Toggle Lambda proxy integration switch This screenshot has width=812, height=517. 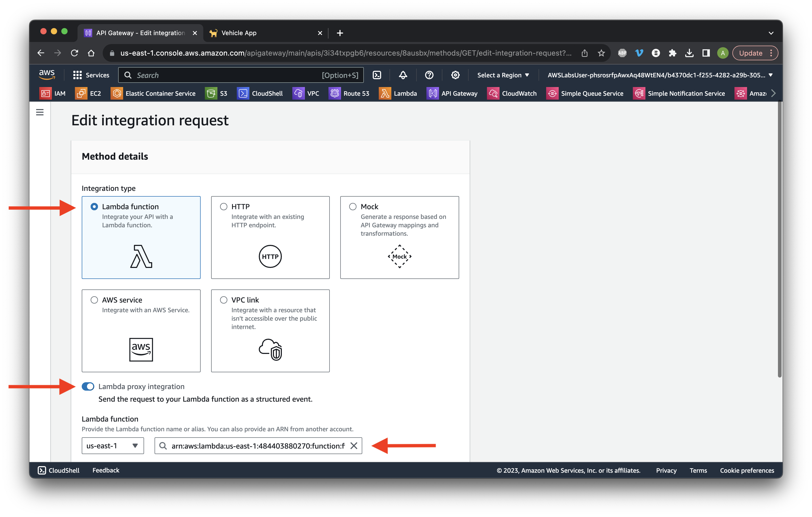point(88,386)
